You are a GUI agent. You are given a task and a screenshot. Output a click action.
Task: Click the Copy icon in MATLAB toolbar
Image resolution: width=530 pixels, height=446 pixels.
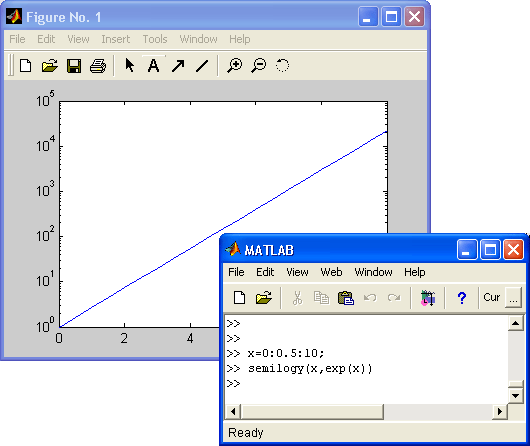(x=321, y=298)
